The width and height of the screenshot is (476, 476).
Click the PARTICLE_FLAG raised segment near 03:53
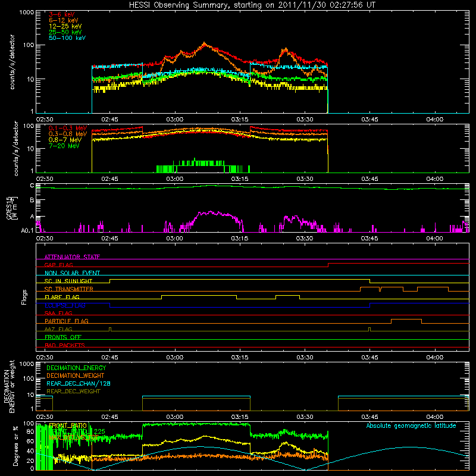[x=406, y=320]
